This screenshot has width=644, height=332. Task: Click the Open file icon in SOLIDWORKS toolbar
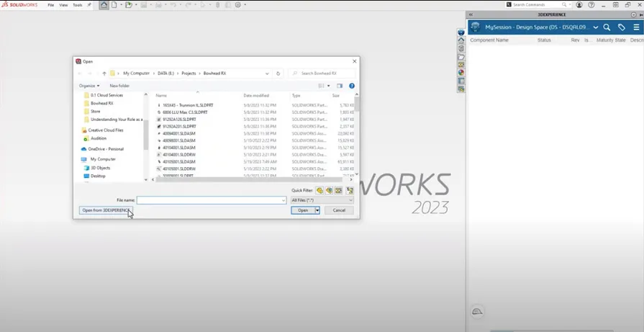tap(129, 5)
